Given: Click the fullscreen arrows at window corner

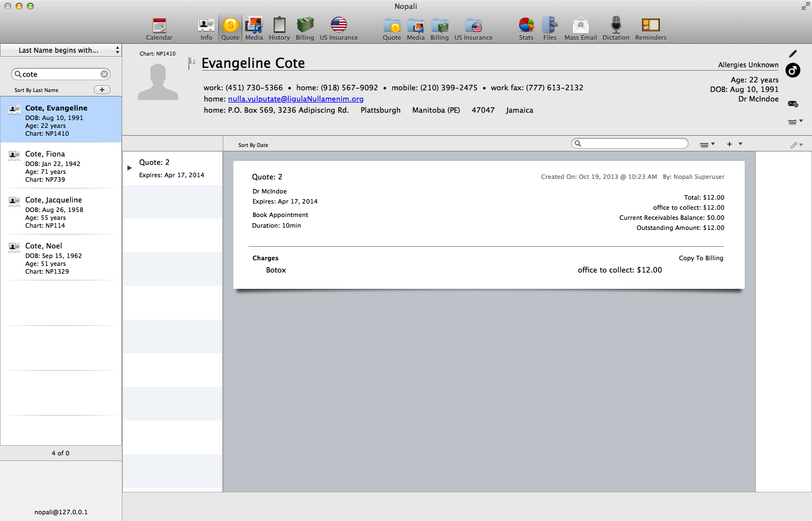Looking at the screenshot, I should pyautogui.click(x=805, y=6).
